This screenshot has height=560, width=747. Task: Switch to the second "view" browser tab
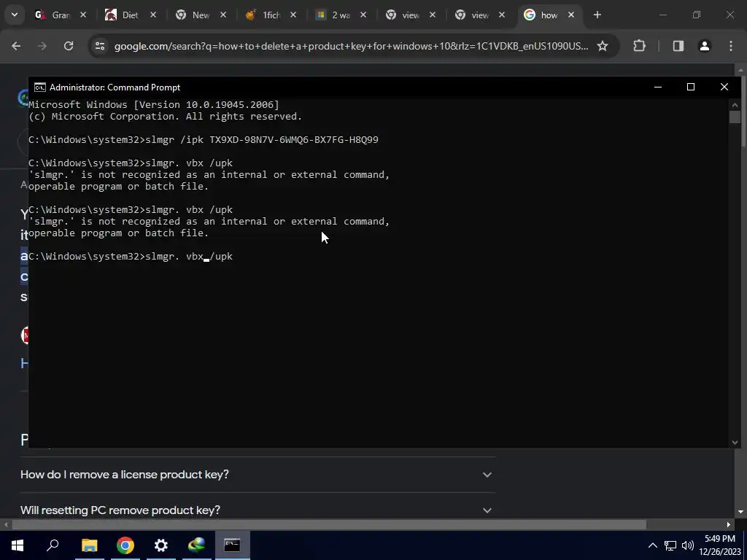[473, 15]
